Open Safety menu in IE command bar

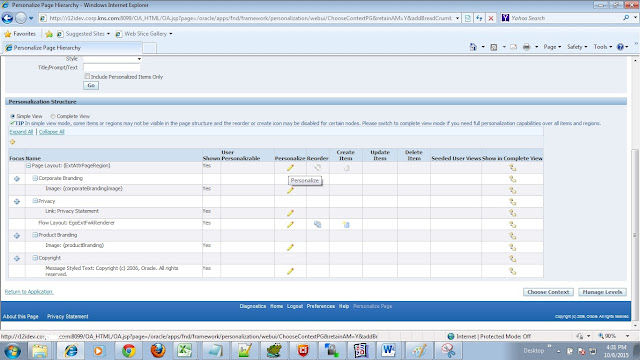click(x=577, y=47)
